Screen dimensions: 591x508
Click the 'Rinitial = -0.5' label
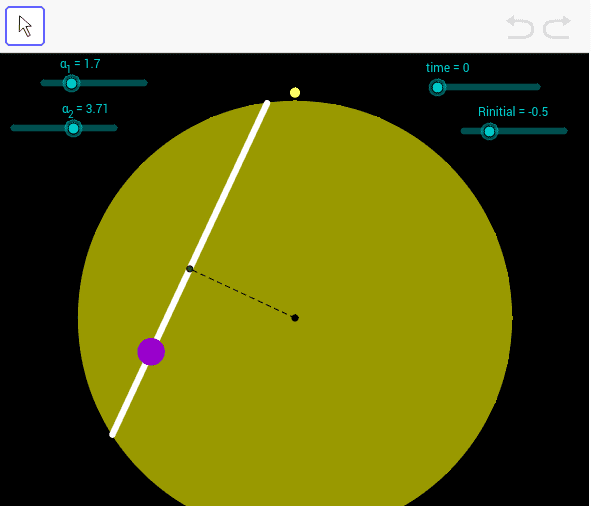(513, 112)
